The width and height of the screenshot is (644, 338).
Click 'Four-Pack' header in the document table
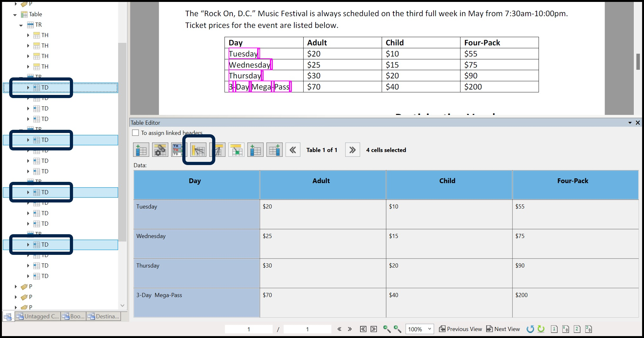[482, 43]
